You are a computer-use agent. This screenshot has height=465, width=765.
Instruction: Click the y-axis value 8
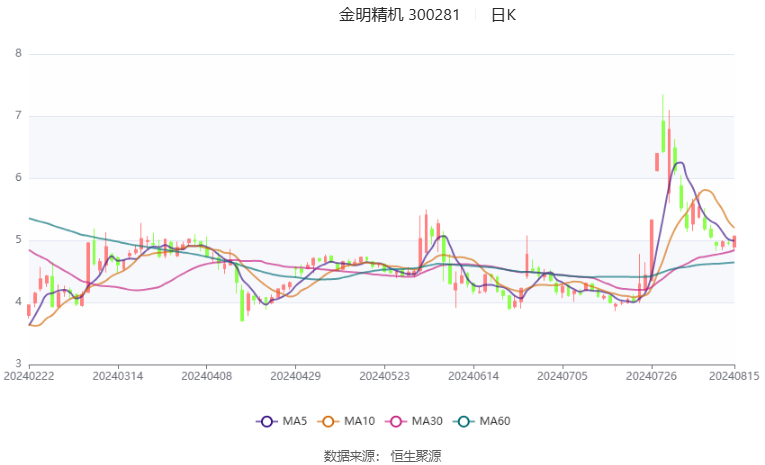point(19,54)
